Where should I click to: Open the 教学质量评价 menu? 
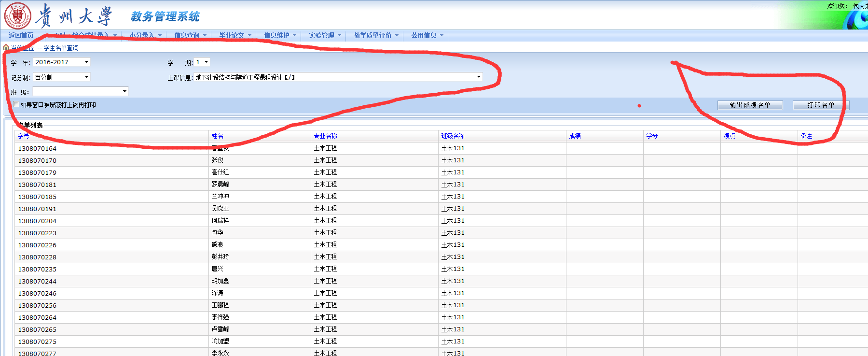coord(376,35)
